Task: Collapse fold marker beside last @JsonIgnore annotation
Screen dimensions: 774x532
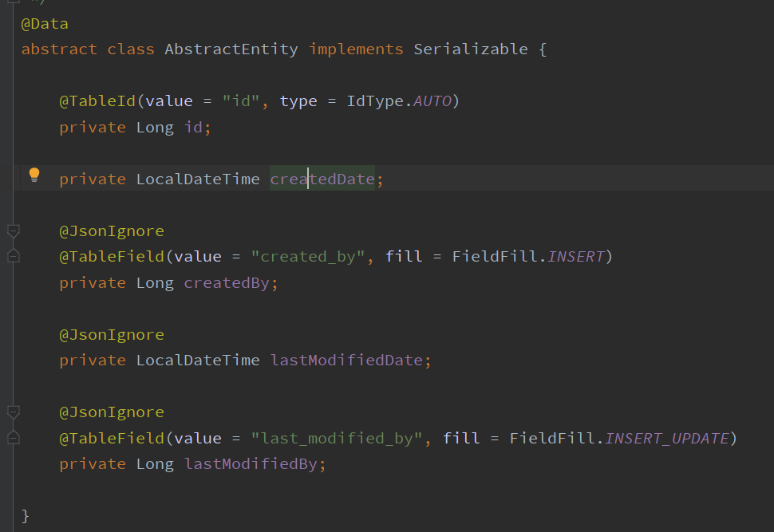Action: click(x=13, y=412)
